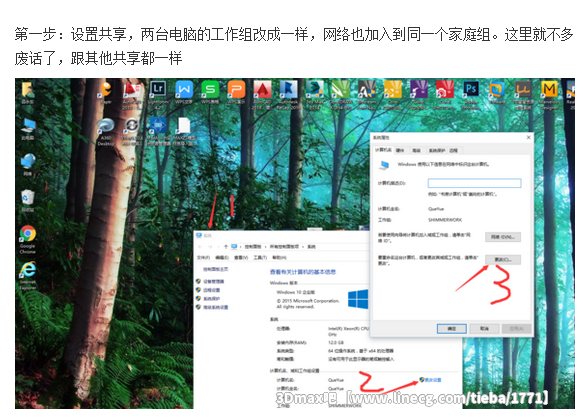Launch the 3ds Max 2014 desktop shortcut

(x=314, y=94)
